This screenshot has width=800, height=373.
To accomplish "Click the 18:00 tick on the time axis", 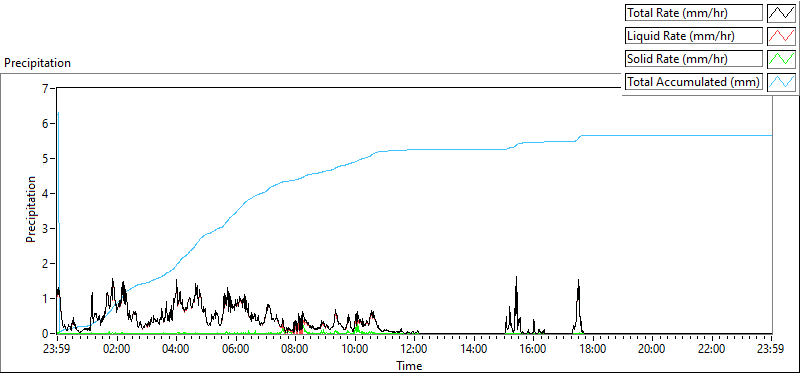I will (593, 350).
